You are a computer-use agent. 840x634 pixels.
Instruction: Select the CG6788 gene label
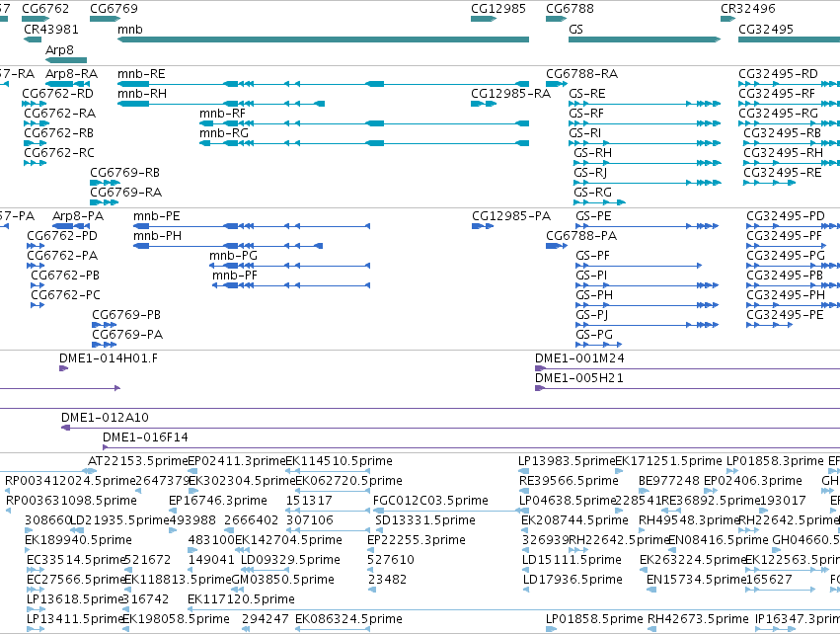pos(570,9)
